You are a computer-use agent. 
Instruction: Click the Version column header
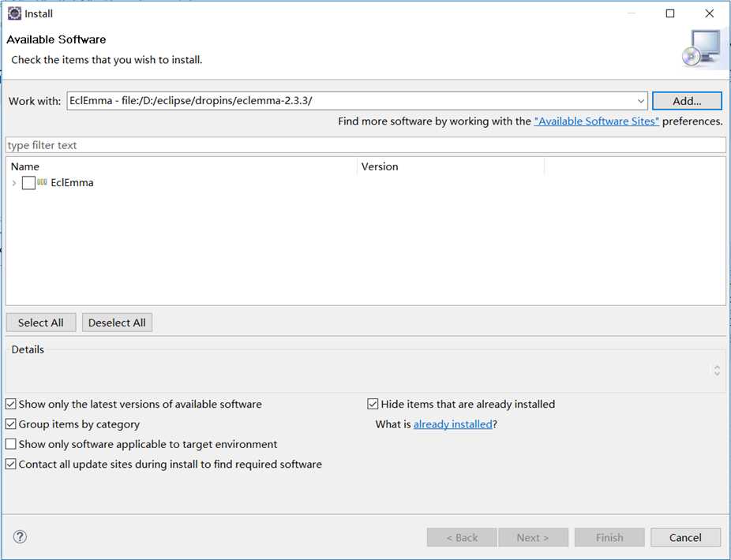pyautogui.click(x=451, y=166)
